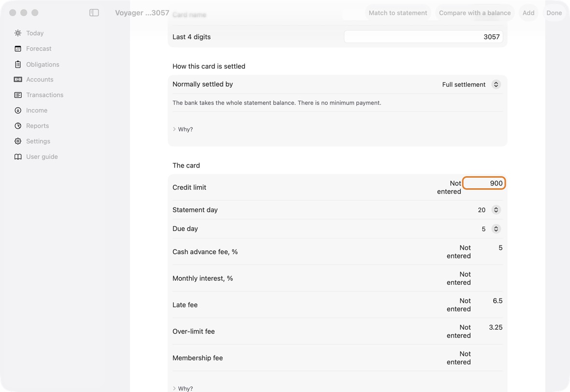The image size is (570, 392).
Task: Open Settings using the gear icon
Action: point(18,141)
